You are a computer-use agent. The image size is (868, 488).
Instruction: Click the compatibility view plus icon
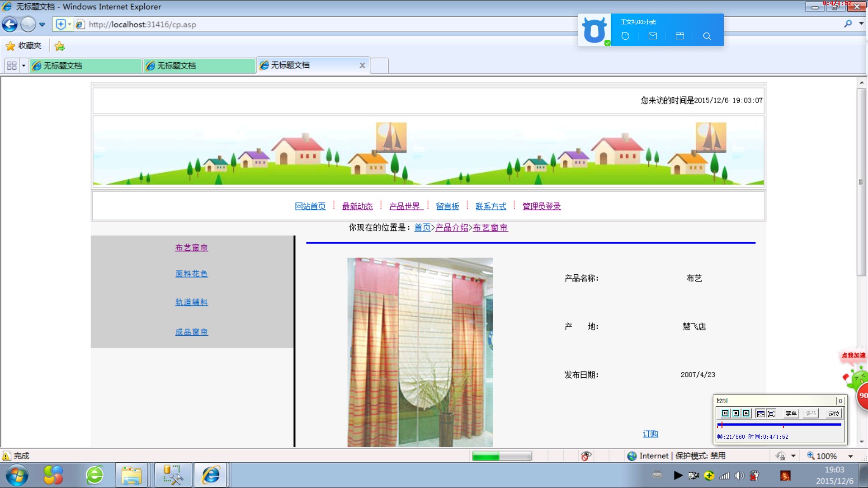(x=61, y=24)
